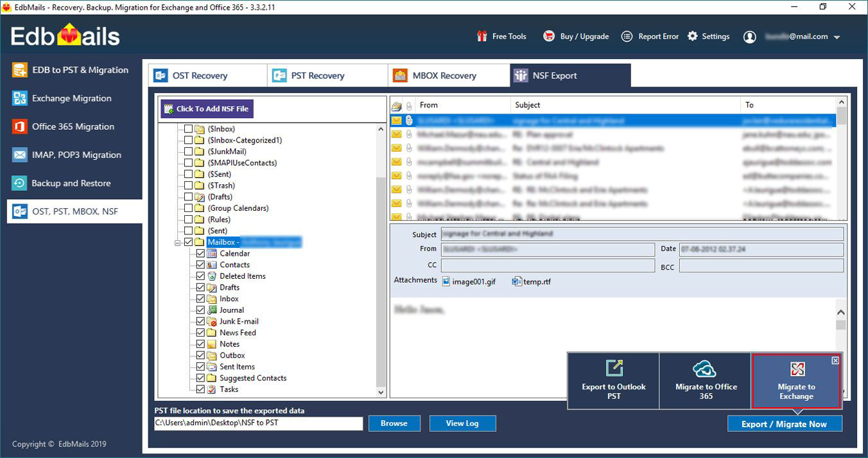Click the Browse button
Viewport: 868px width, 458px height.
(394, 423)
